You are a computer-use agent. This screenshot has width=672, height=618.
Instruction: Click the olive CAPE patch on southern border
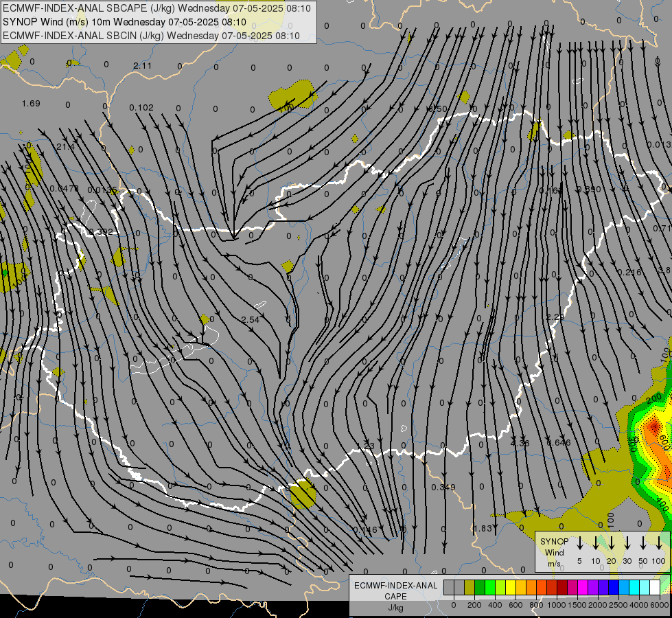pyautogui.click(x=303, y=494)
